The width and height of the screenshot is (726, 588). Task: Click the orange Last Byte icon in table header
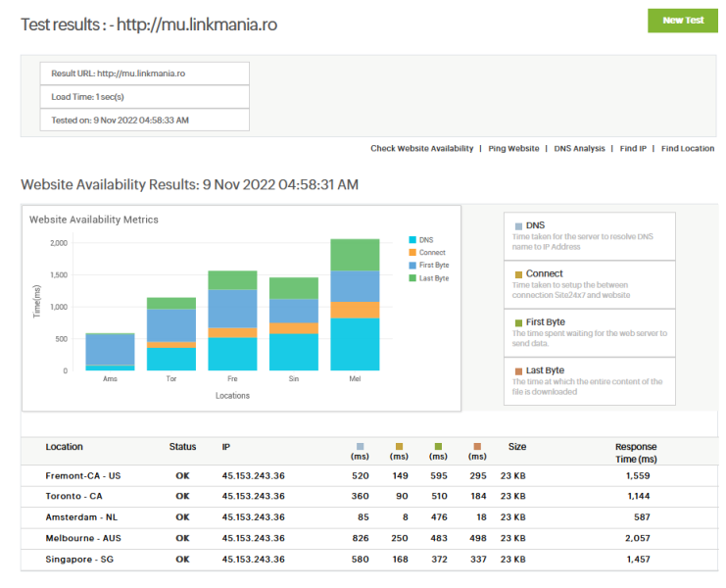click(x=477, y=446)
